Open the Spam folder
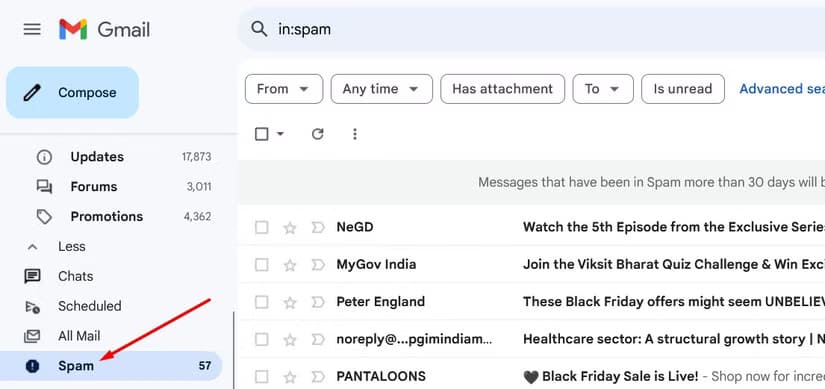Viewport: 825px width, 389px height. click(x=112, y=366)
